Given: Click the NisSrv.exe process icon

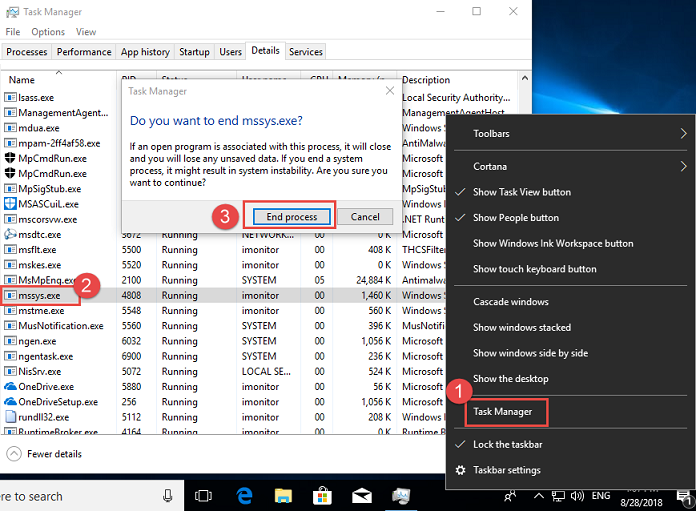Looking at the screenshot, I should coord(10,371).
